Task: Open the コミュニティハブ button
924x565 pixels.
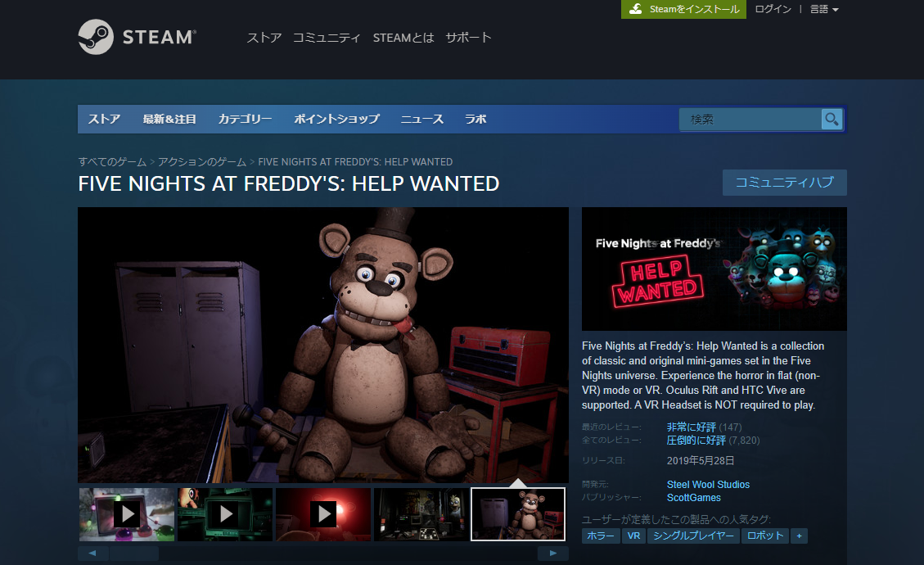Action: click(784, 183)
